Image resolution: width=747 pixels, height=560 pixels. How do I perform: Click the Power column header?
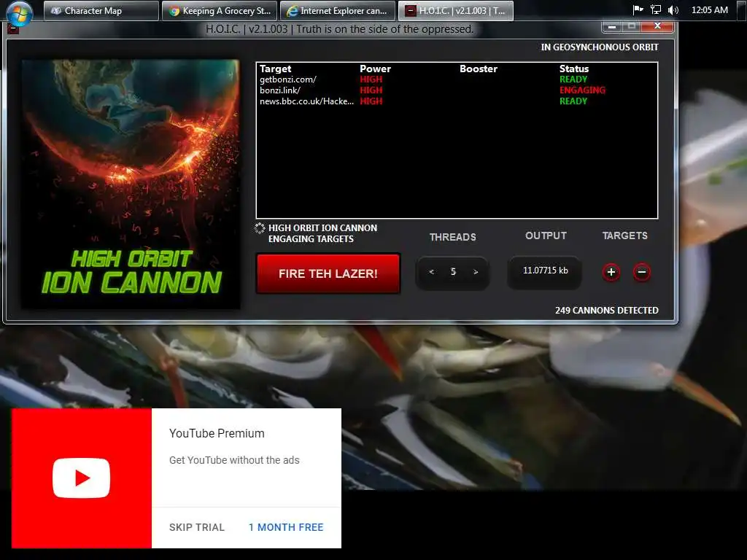coord(376,69)
